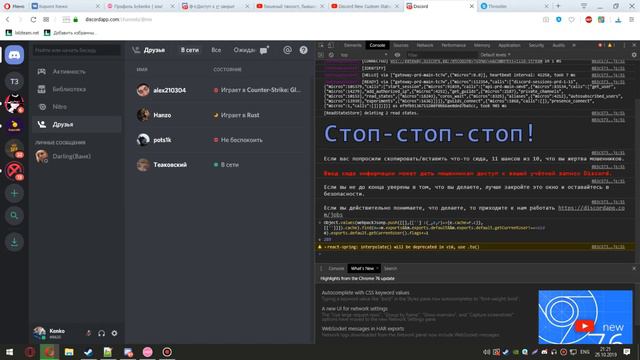Open a new browser tab with plus
640x360 pixels.
pos(558,6)
